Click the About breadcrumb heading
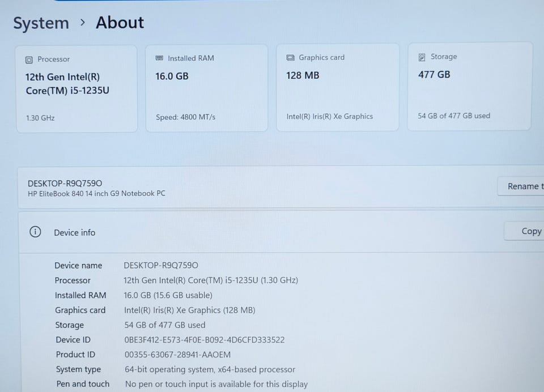This screenshot has height=392, width=544. [x=120, y=23]
